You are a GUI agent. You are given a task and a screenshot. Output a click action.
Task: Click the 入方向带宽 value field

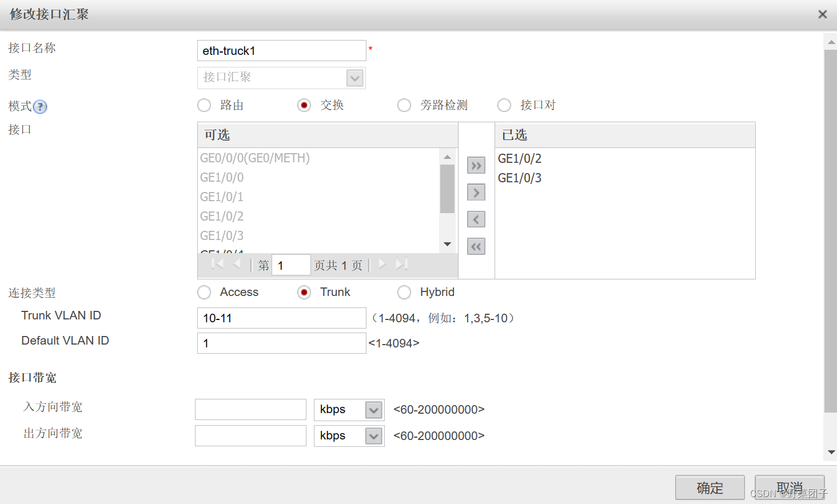point(251,410)
